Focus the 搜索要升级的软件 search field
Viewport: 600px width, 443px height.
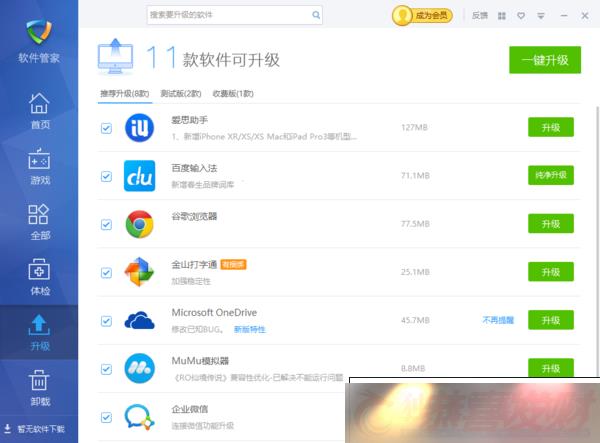[235, 15]
